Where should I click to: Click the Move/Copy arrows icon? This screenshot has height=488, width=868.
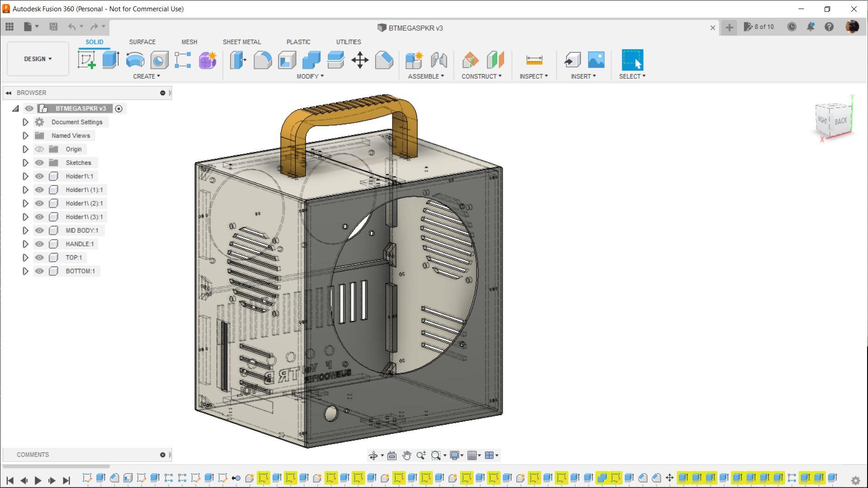tap(360, 60)
